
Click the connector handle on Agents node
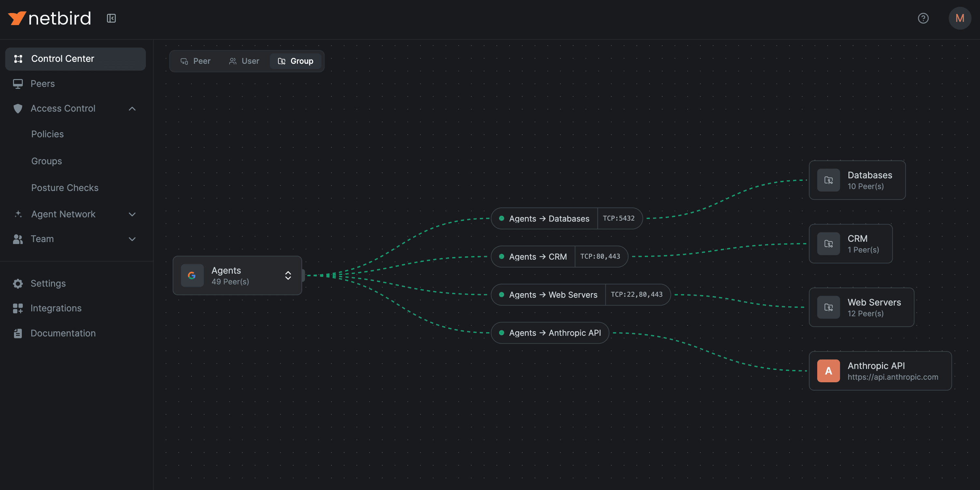pyautogui.click(x=303, y=275)
